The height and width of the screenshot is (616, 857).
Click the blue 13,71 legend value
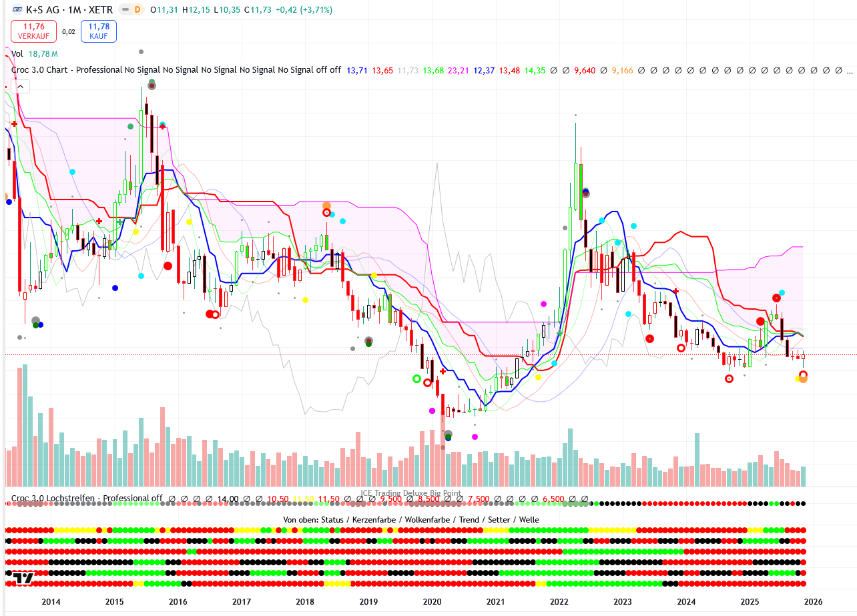[x=357, y=70]
